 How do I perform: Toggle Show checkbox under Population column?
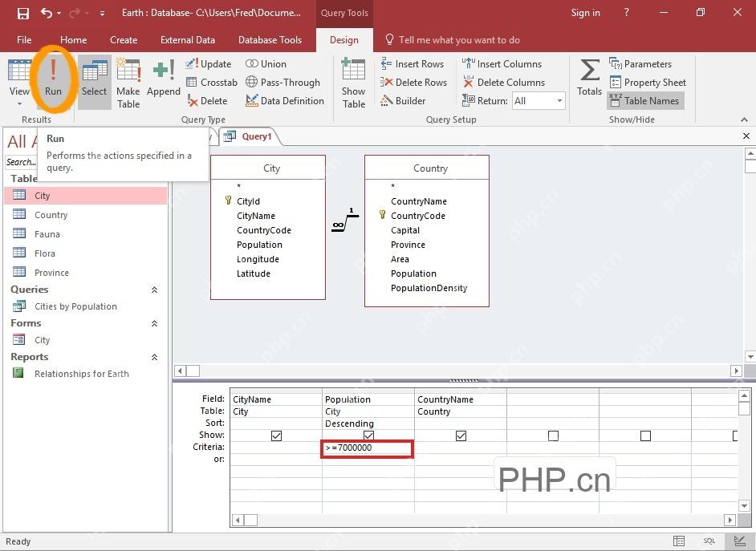coord(368,436)
